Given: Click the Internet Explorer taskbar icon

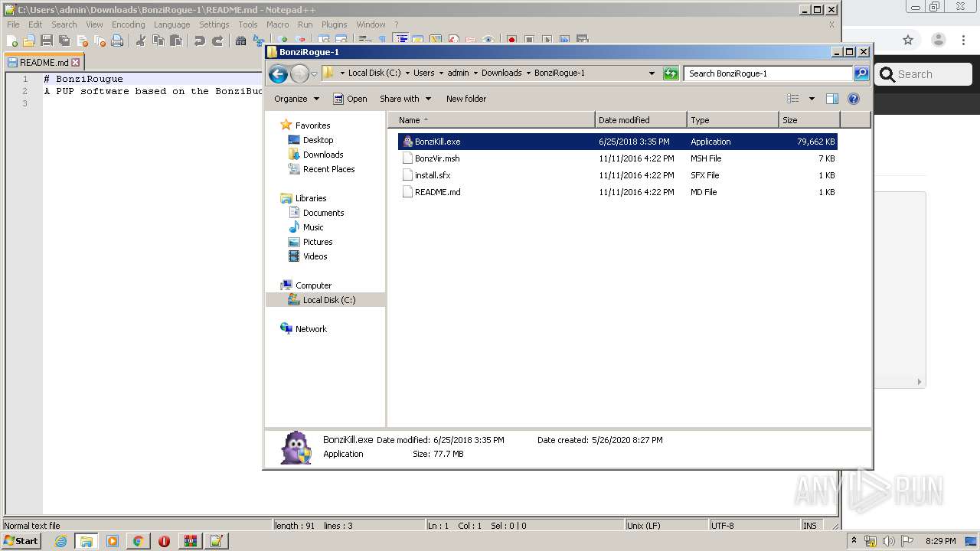Looking at the screenshot, I should click(x=60, y=541).
